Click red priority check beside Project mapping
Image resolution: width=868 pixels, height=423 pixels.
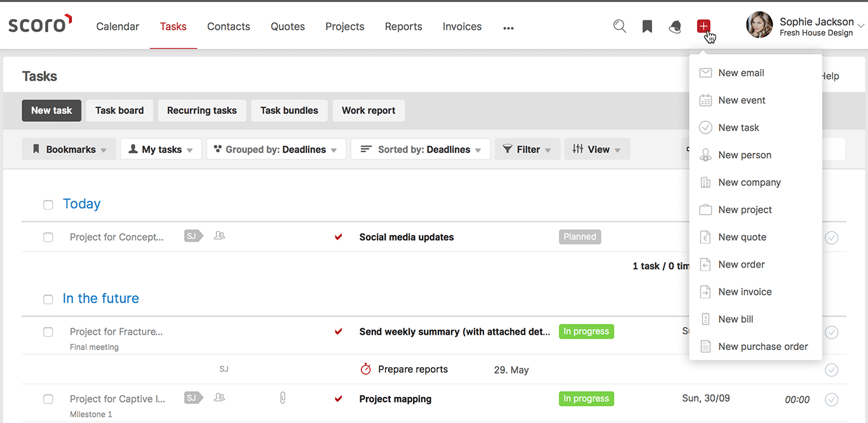339,399
